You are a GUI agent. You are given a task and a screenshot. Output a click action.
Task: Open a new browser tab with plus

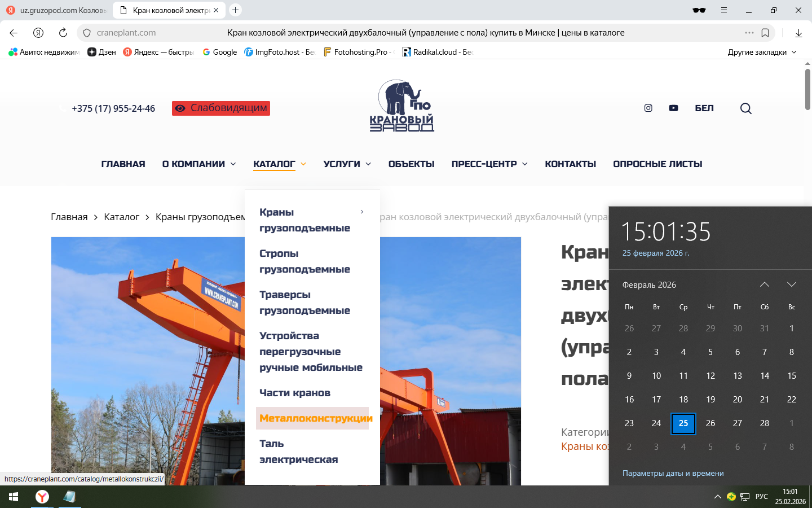point(236,10)
